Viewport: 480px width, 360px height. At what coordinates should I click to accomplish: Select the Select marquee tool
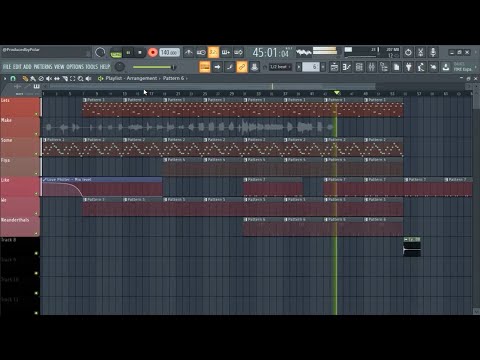[73, 79]
